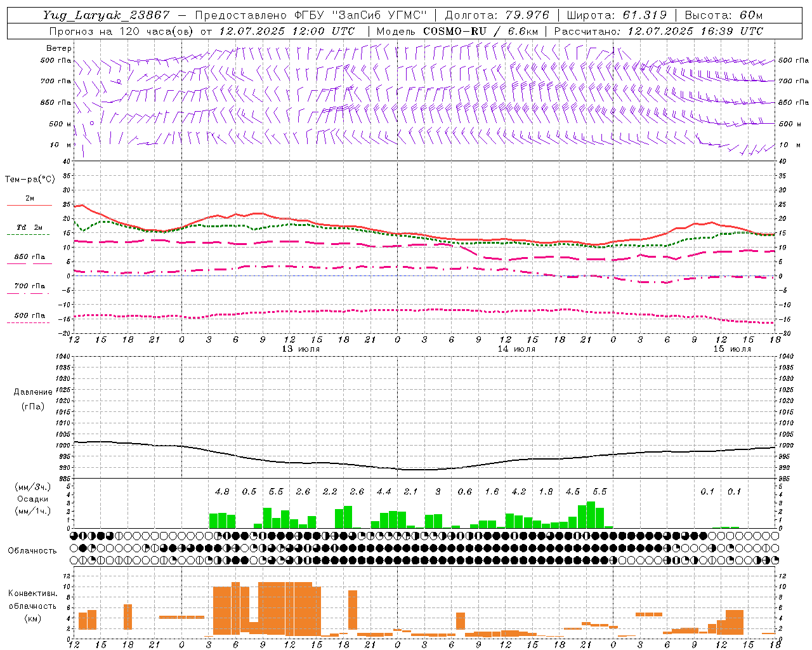Click the (мм/1ч.) unit label
812x650 pixels.
point(32,511)
